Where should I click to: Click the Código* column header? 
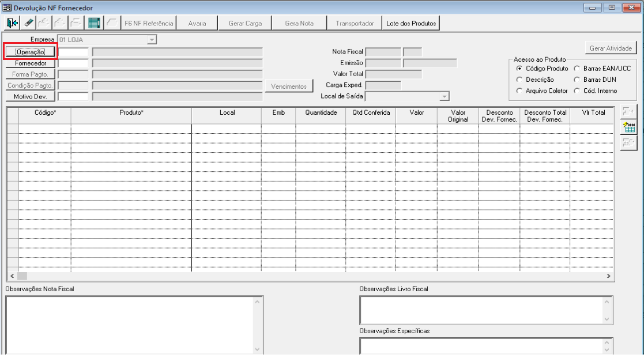pos(45,116)
